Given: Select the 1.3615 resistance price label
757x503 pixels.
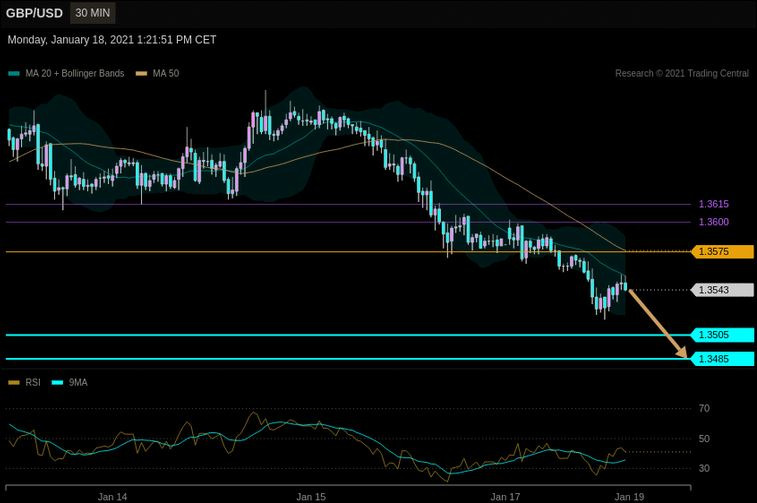Looking at the screenshot, I should [714, 204].
